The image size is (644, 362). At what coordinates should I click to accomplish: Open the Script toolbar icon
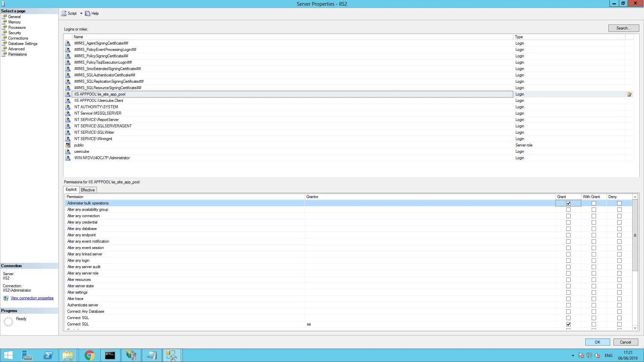(64, 13)
